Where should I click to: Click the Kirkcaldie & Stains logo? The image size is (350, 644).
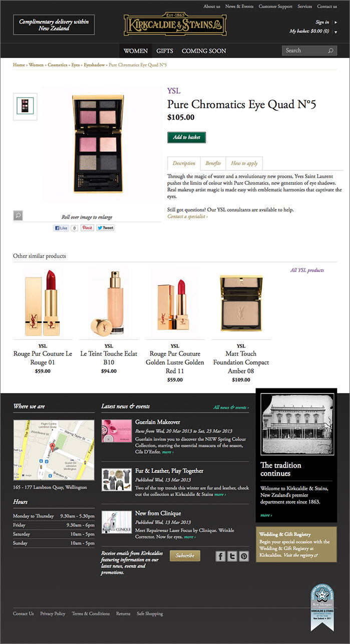point(175,24)
